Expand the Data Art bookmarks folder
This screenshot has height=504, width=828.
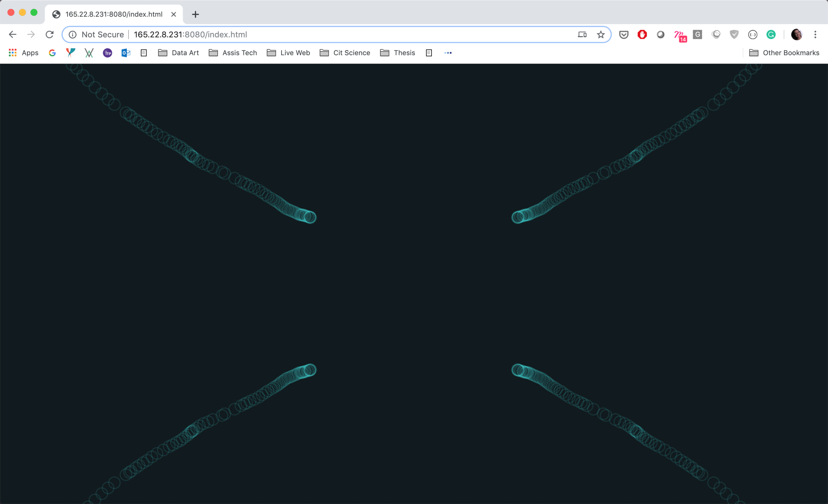click(179, 53)
